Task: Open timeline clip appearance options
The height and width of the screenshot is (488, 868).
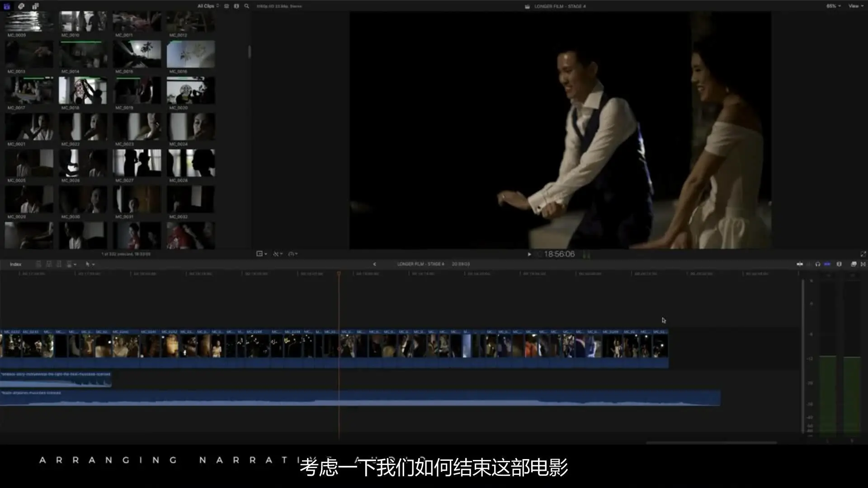Action: coord(839,264)
